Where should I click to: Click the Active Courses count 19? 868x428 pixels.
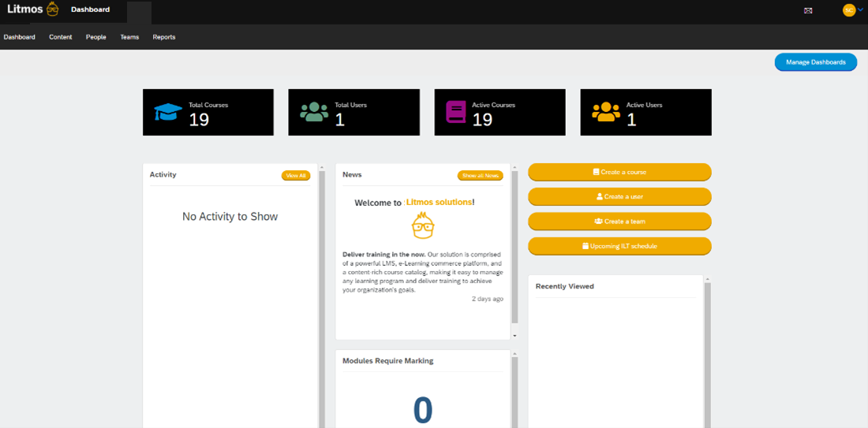482,120
